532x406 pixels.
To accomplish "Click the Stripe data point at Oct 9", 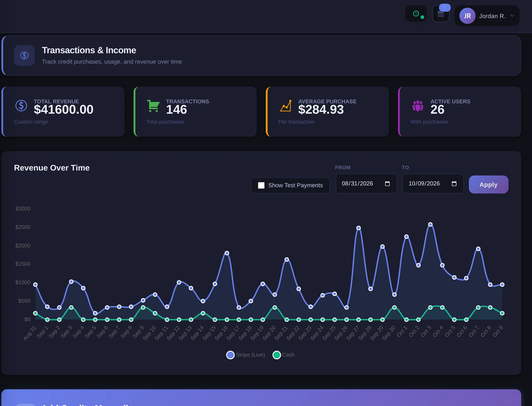I will pos(502,285).
